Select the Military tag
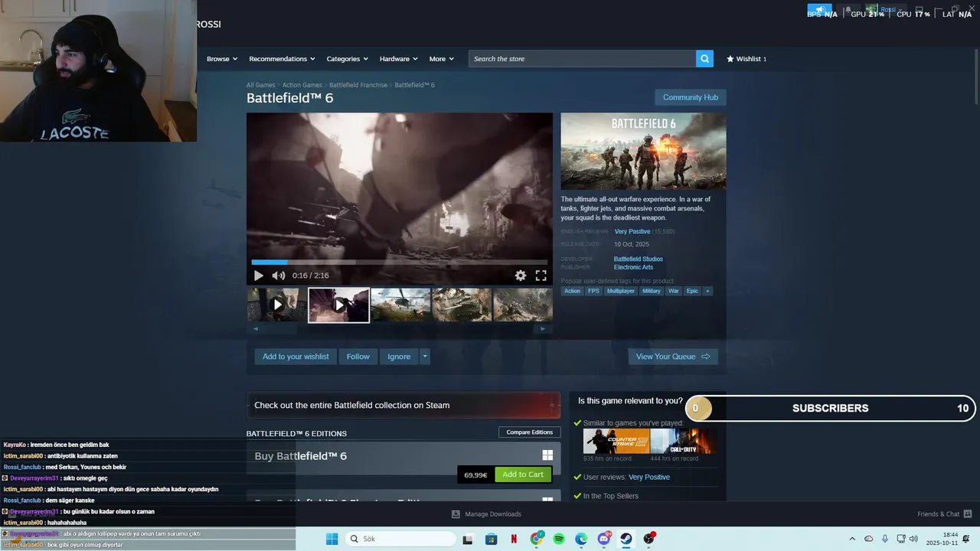 [652, 292]
